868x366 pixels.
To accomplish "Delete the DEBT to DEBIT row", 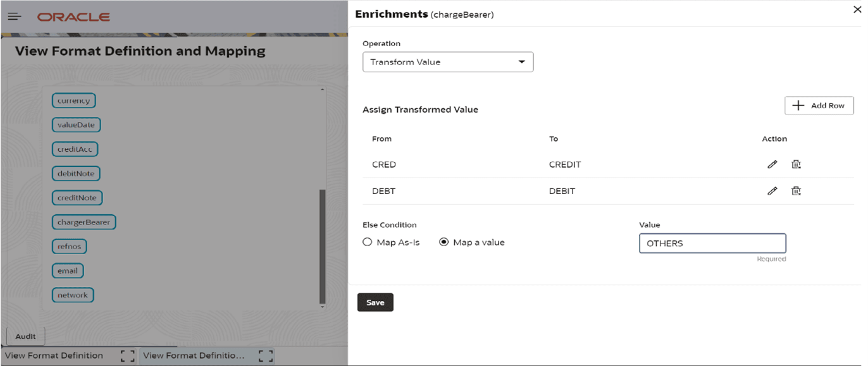I will [796, 191].
